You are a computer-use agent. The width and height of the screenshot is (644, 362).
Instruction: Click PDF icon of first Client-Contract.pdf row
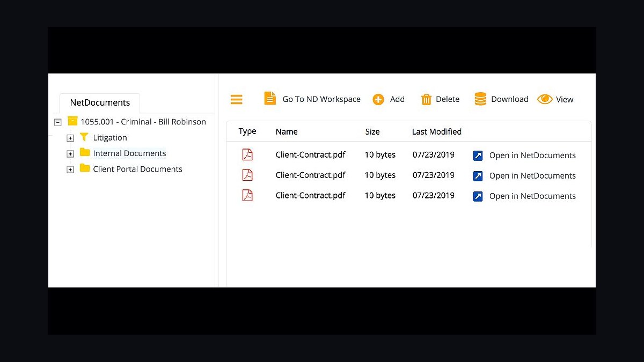tap(247, 155)
